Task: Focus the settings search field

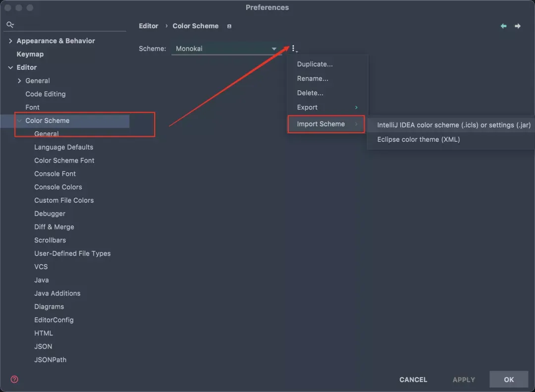Action: (x=69, y=25)
